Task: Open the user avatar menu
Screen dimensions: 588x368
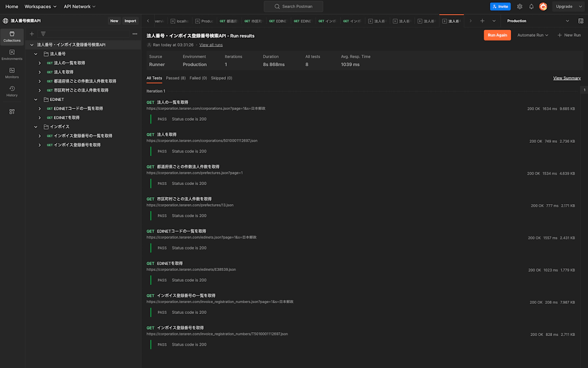Action: pos(543,6)
